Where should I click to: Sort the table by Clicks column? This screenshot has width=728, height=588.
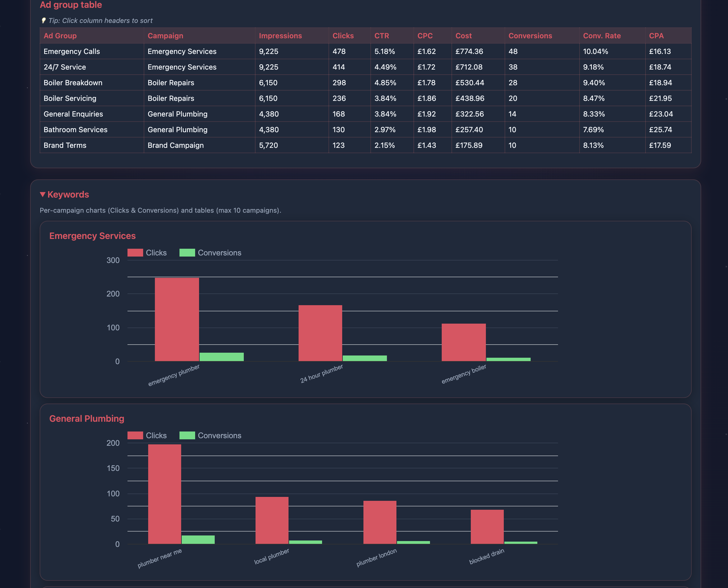coord(343,35)
